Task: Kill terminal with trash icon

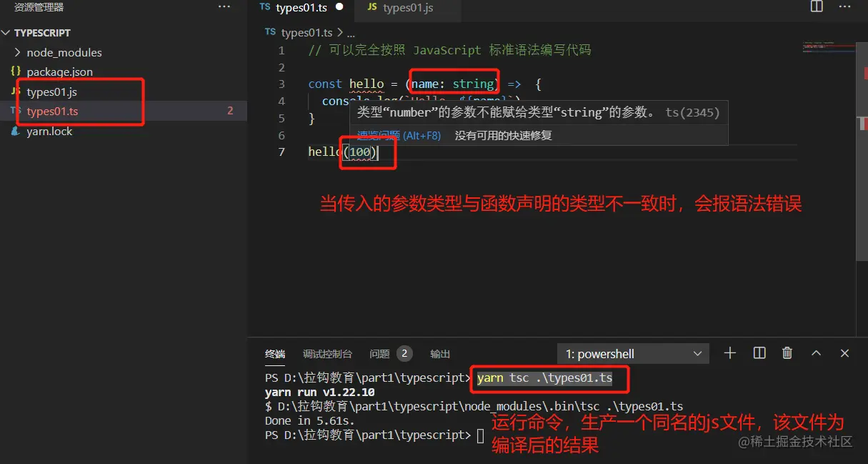Action: (787, 353)
